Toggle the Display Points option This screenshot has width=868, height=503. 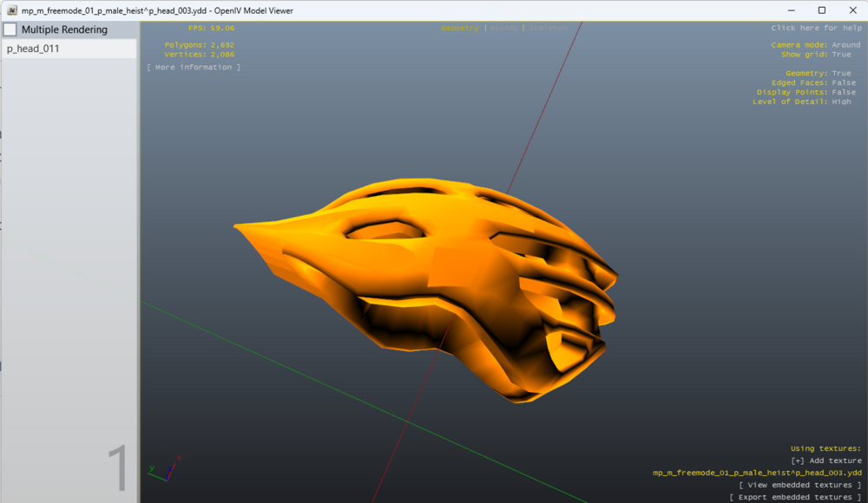point(843,93)
